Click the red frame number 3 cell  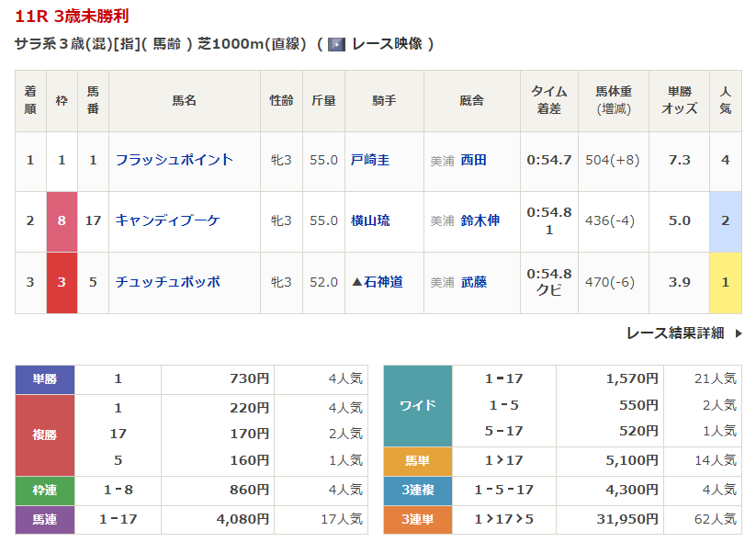[62, 283]
